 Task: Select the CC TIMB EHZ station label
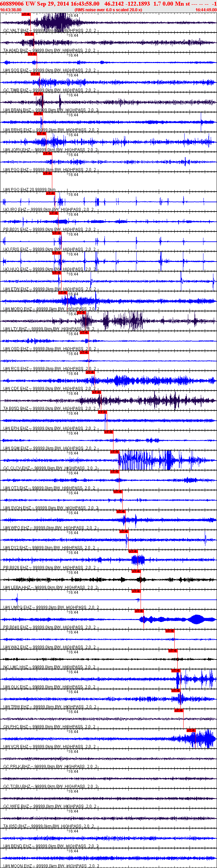click(50, 90)
